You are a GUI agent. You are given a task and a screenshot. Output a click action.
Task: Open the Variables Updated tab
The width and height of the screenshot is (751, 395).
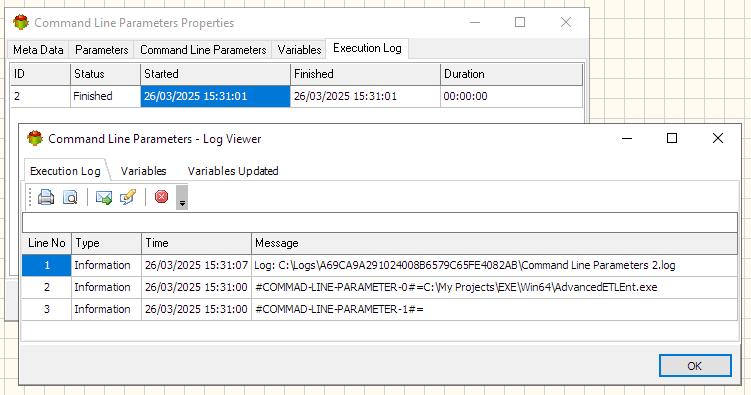(x=233, y=171)
